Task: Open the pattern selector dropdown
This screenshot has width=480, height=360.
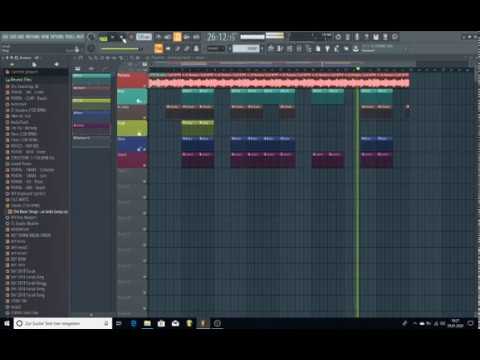Action: [246, 49]
